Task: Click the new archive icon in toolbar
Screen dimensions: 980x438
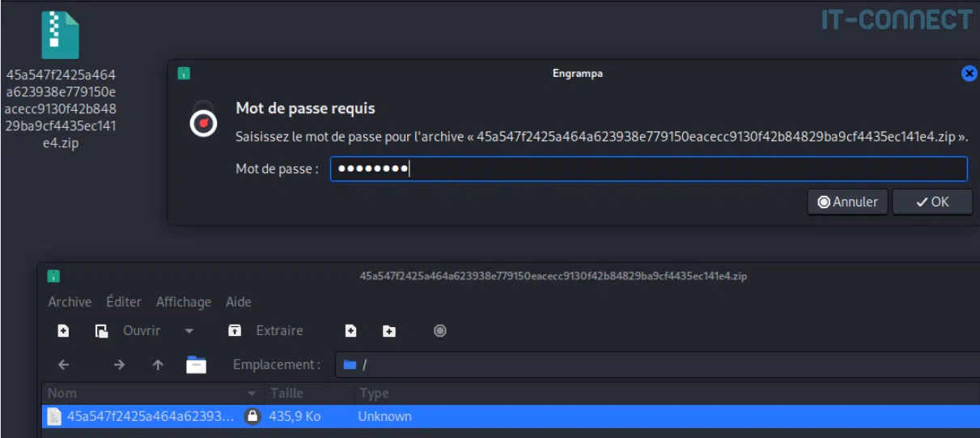Action: (63, 330)
